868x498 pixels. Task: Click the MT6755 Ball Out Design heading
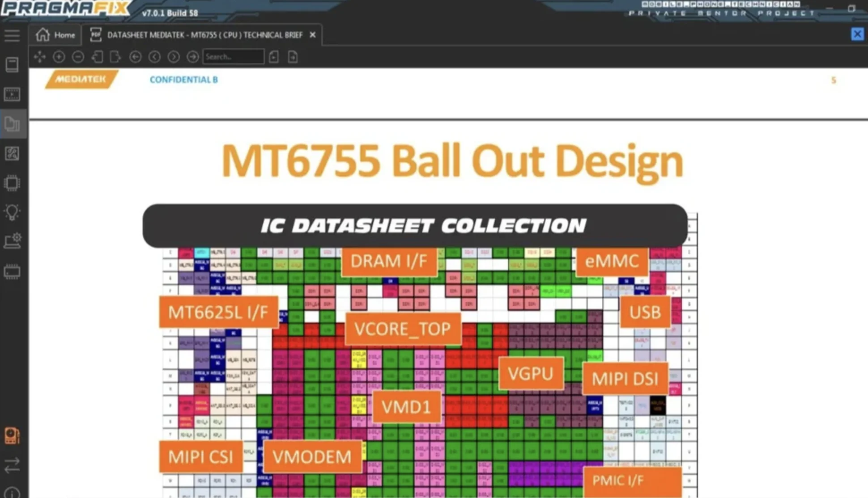452,162
